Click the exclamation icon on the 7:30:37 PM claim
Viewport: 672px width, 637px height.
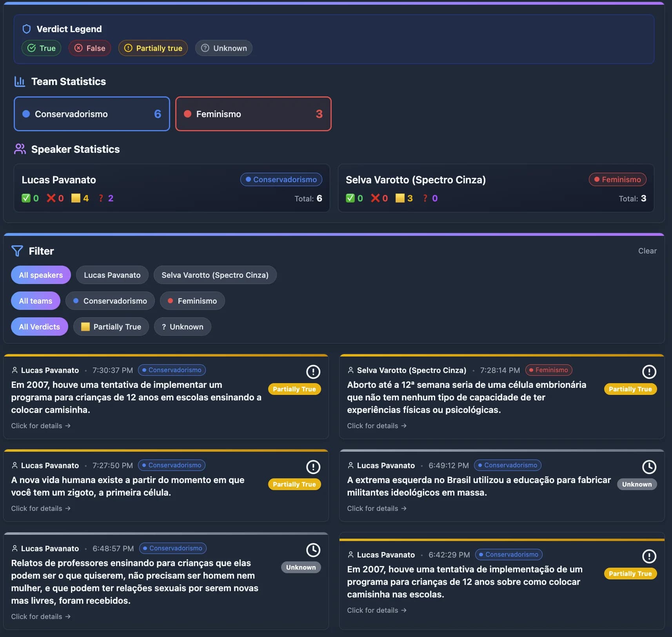click(x=313, y=372)
